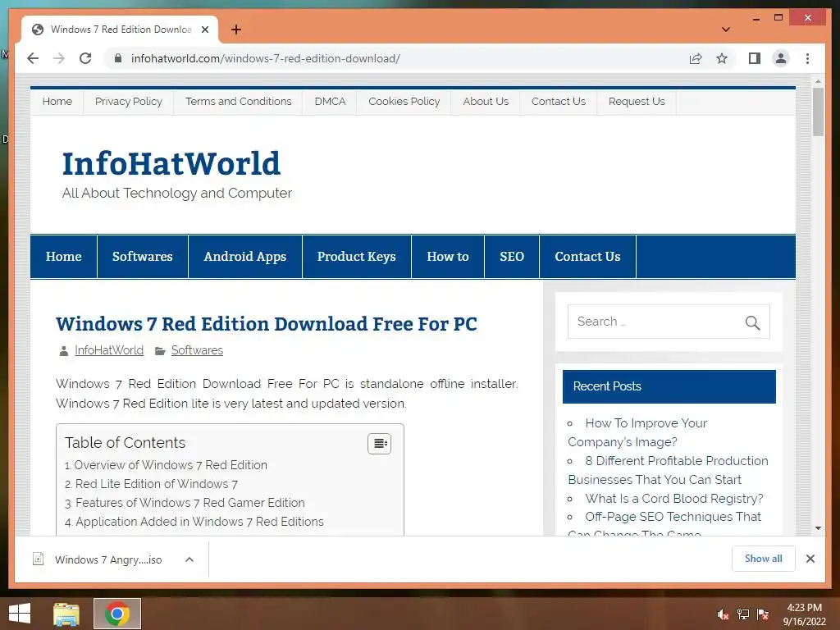840x630 pixels.
Task: Bookmark this page with the star icon
Action: pos(722,58)
